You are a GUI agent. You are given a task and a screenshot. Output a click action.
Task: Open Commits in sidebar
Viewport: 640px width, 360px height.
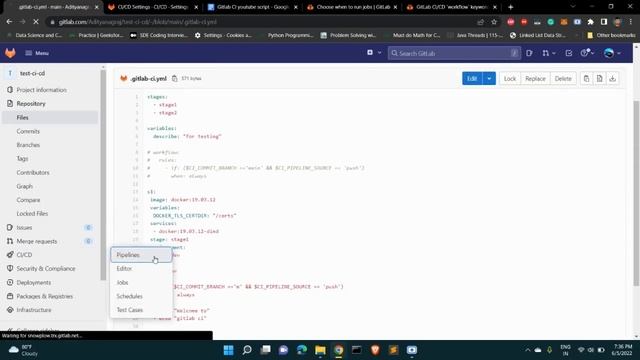click(28, 131)
